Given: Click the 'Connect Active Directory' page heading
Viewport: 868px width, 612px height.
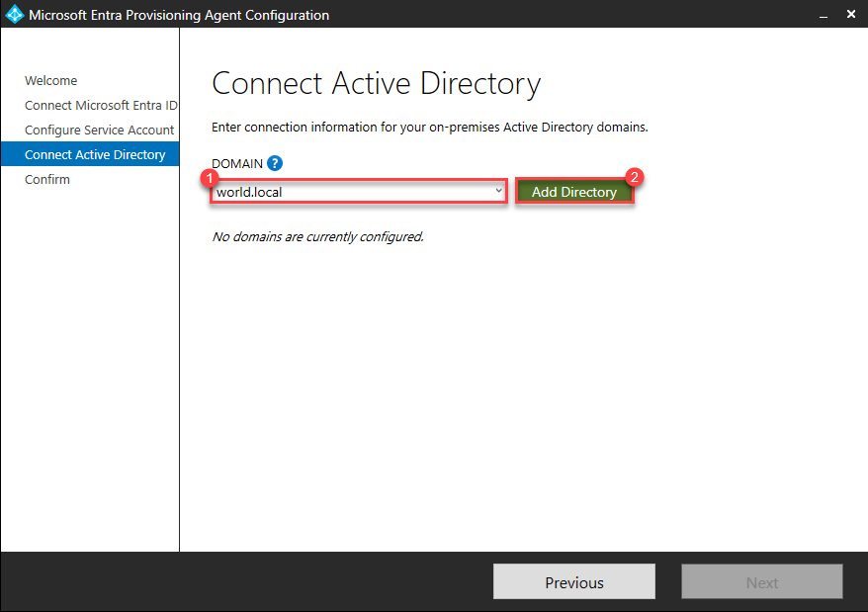Looking at the screenshot, I should coord(376,84).
